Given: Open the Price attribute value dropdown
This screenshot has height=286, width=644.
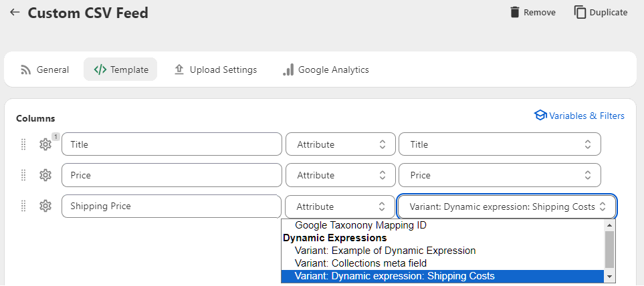Looking at the screenshot, I should tap(500, 175).
